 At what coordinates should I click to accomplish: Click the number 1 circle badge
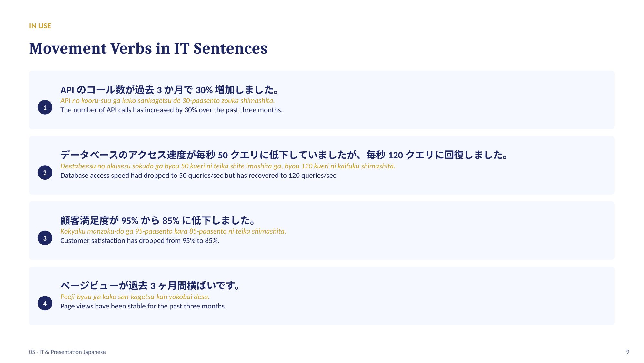[x=45, y=107]
